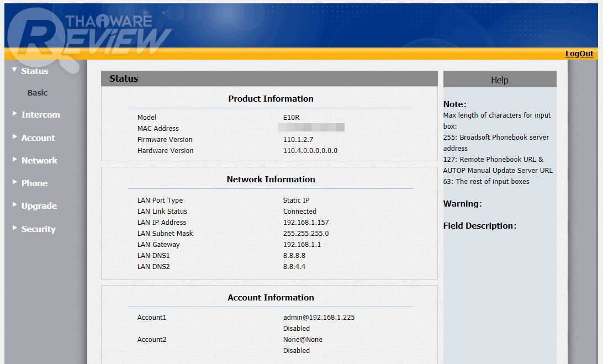Screen dimensions: 603x364
Task: Click the '63: The rest of input boxes' note
Action: pyautogui.click(x=486, y=182)
